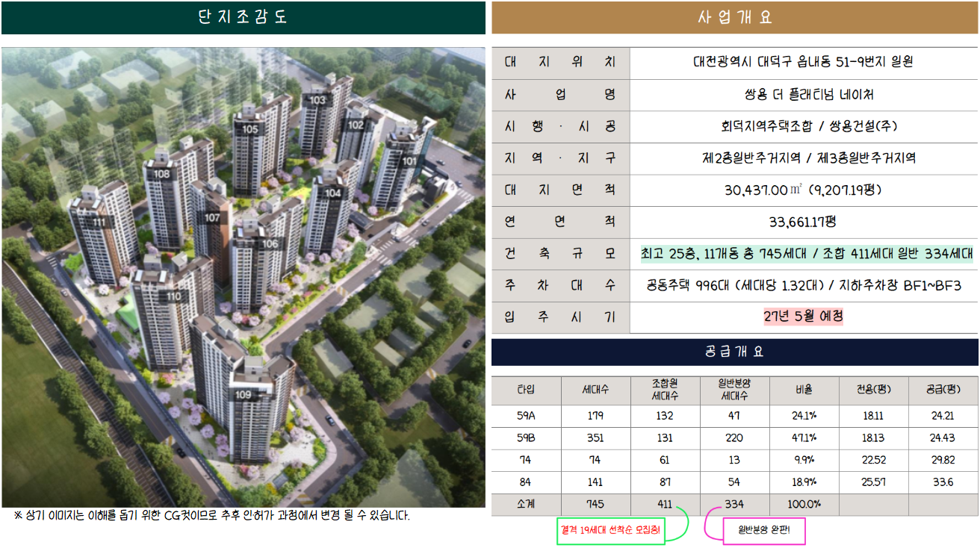Select the 103 building marker

(318, 99)
